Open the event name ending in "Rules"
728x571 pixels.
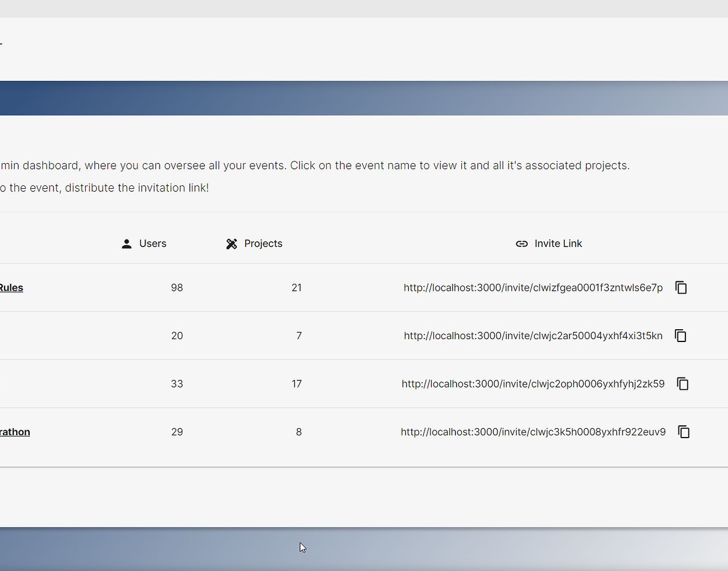[x=11, y=287]
